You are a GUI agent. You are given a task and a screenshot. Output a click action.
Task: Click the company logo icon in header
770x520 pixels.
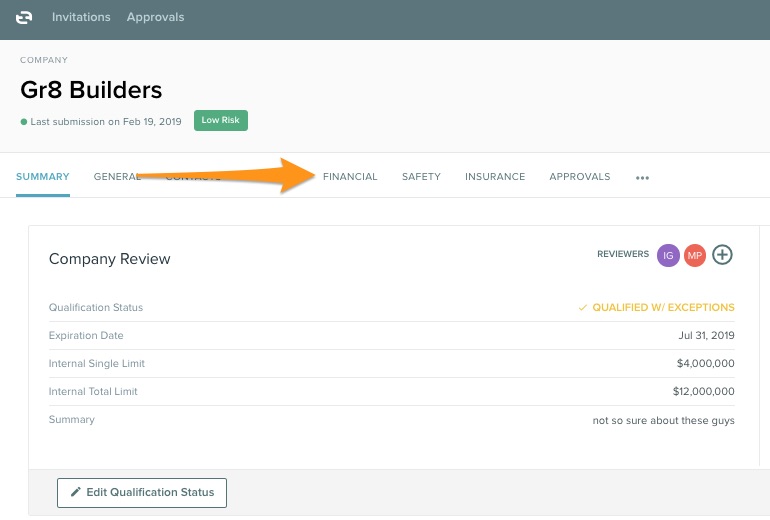[24, 17]
